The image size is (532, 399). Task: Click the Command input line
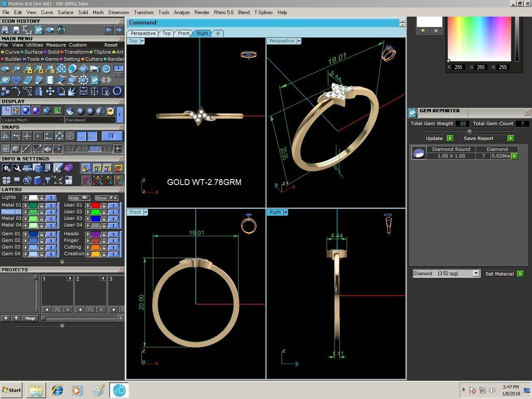pyautogui.click(x=264, y=23)
